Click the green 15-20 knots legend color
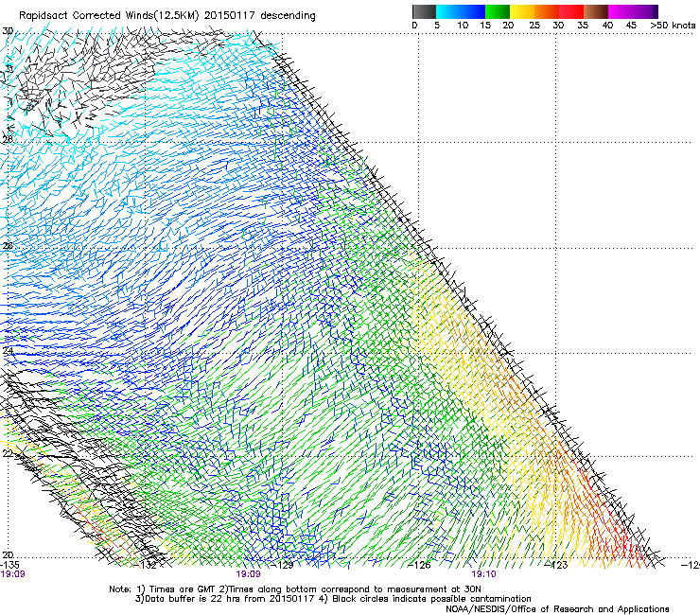Viewport: 700px width, 615px height. pyautogui.click(x=498, y=11)
